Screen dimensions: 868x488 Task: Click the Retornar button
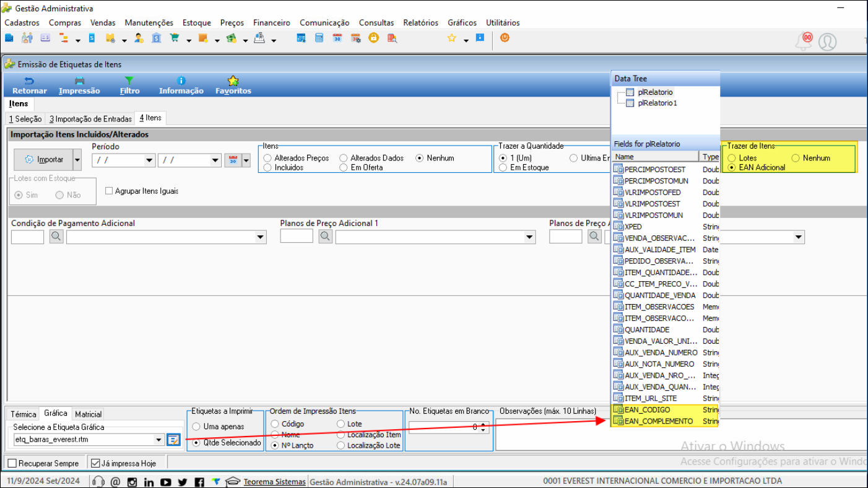(x=29, y=85)
